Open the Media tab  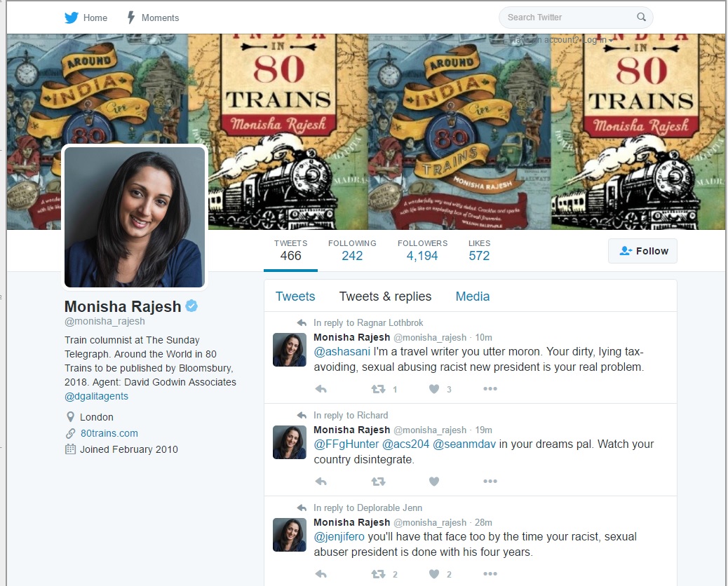[x=472, y=296]
